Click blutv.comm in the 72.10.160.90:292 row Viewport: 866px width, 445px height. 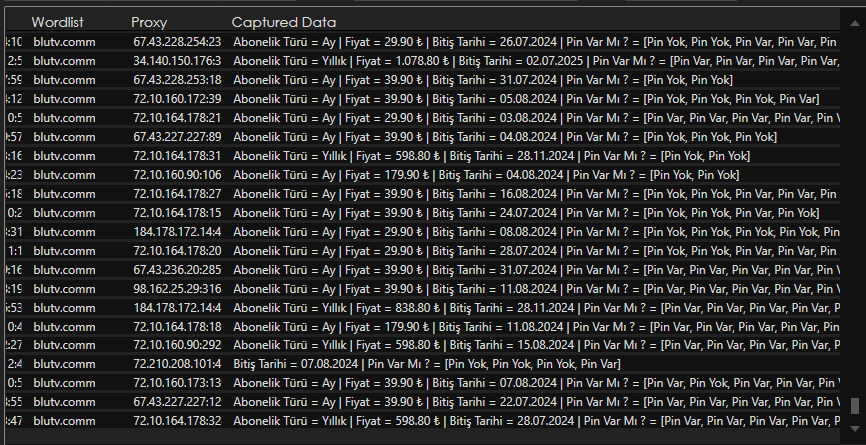coord(64,345)
